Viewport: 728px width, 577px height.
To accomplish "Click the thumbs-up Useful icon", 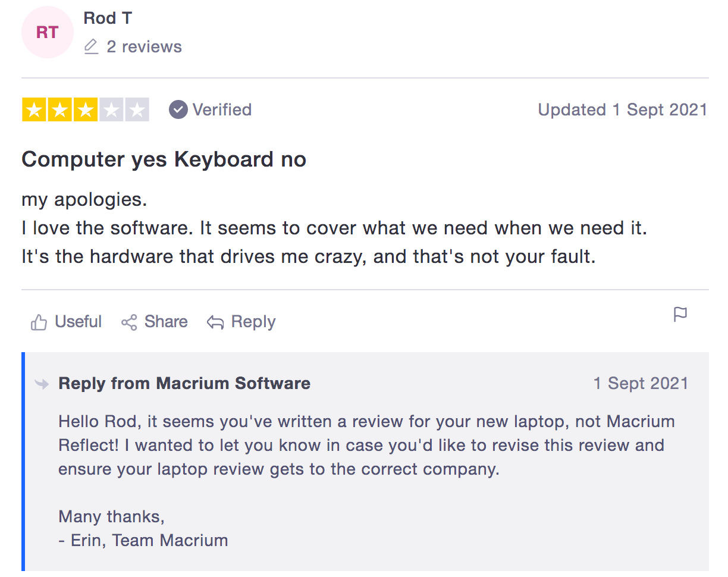I will coord(39,322).
